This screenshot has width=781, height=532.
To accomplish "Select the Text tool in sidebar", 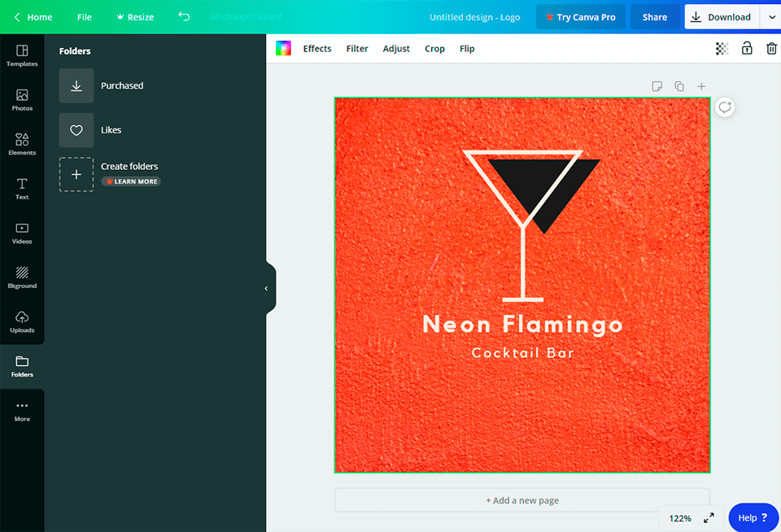I will 22,189.
